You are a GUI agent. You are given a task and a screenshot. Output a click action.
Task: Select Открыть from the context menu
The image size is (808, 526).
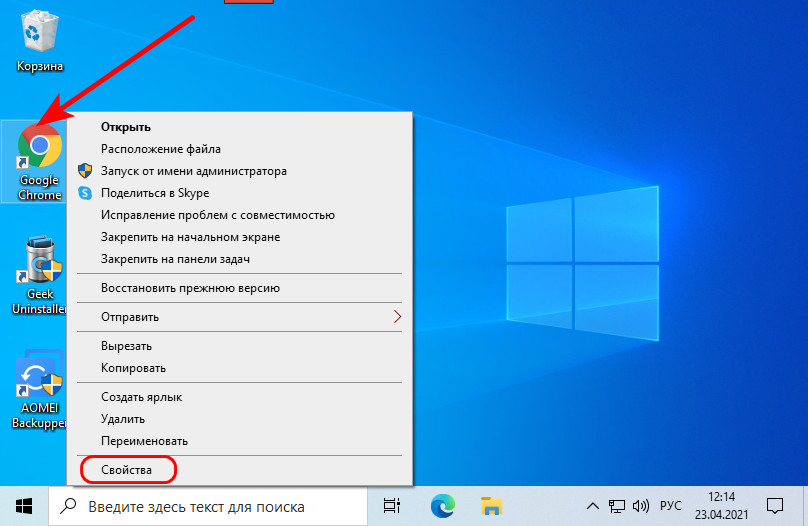125,127
